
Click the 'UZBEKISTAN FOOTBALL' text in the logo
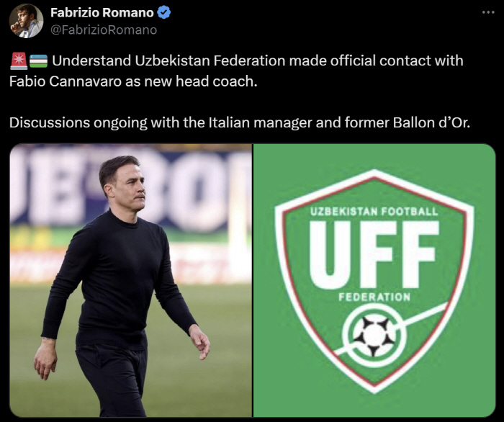[x=374, y=212]
